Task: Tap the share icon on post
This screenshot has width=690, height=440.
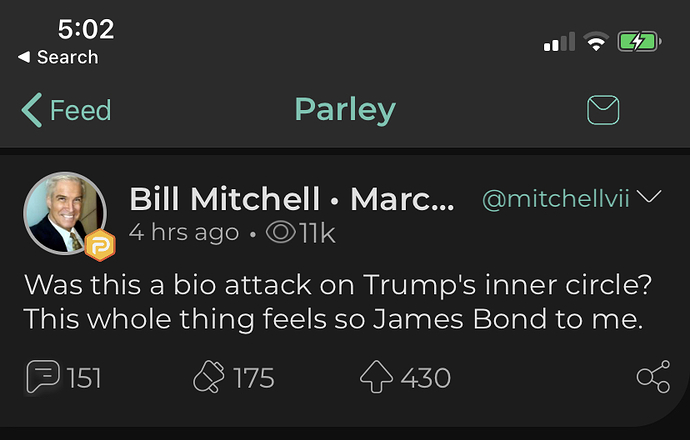Action: (652, 377)
